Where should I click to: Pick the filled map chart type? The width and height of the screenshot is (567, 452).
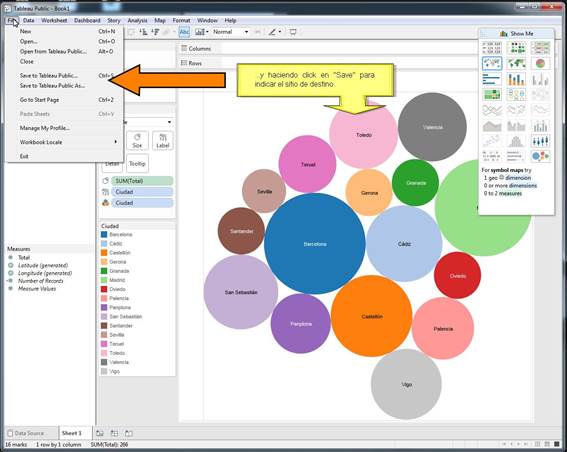point(516,64)
